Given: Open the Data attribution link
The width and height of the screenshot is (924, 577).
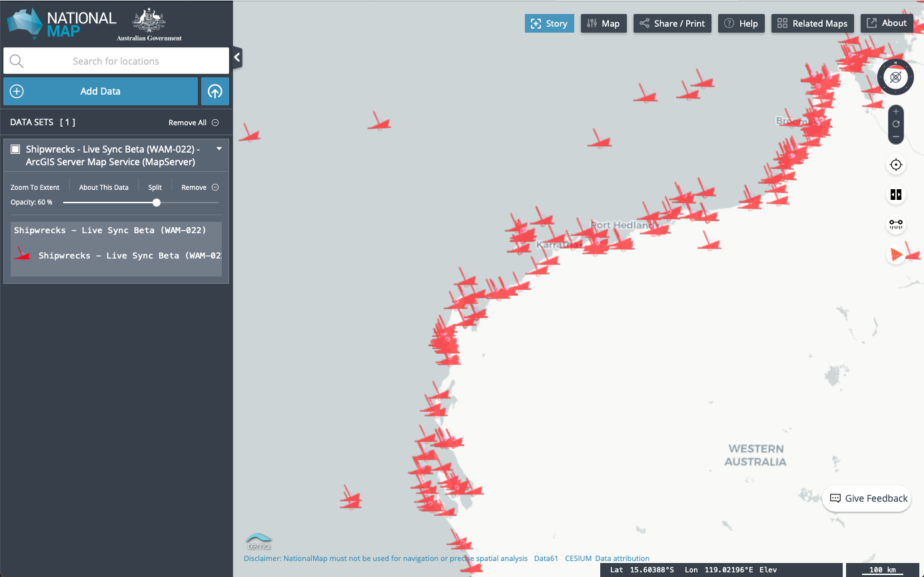Looking at the screenshot, I should tap(622, 558).
